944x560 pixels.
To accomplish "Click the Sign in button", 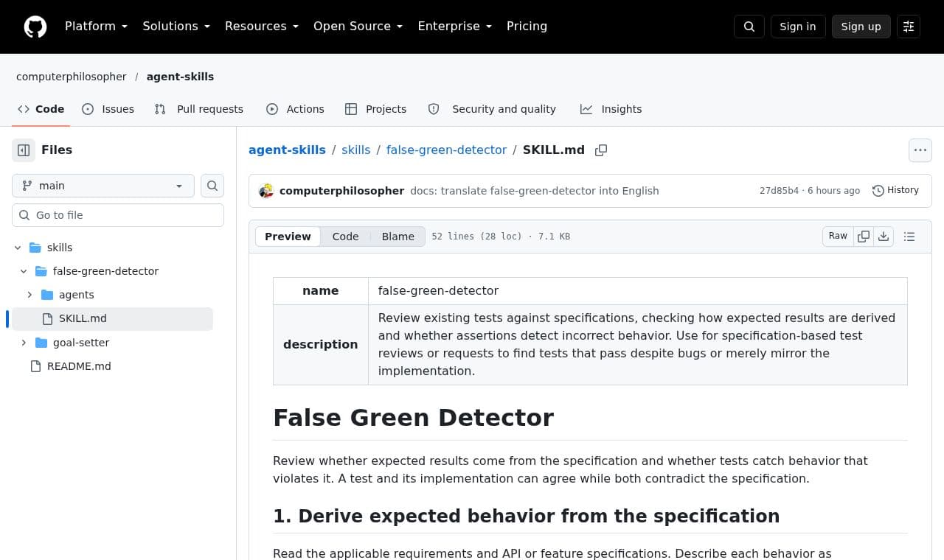I will (x=798, y=27).
